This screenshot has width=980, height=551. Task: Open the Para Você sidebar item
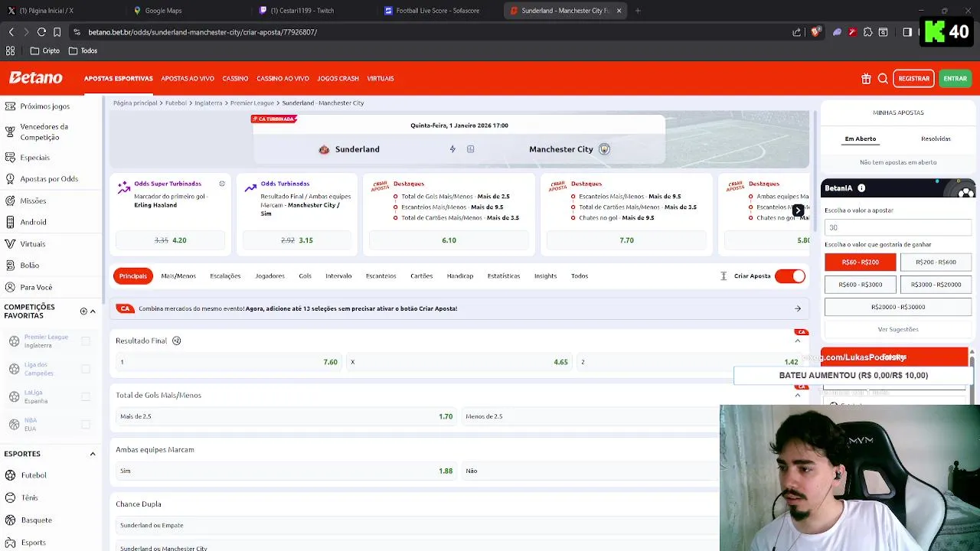pos(36,287)
